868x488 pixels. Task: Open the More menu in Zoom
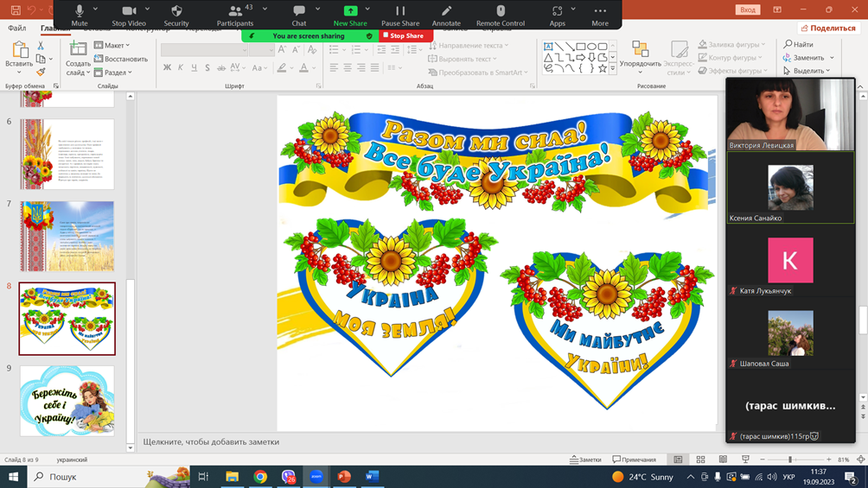pyautogui.click(x=600, y=15)
